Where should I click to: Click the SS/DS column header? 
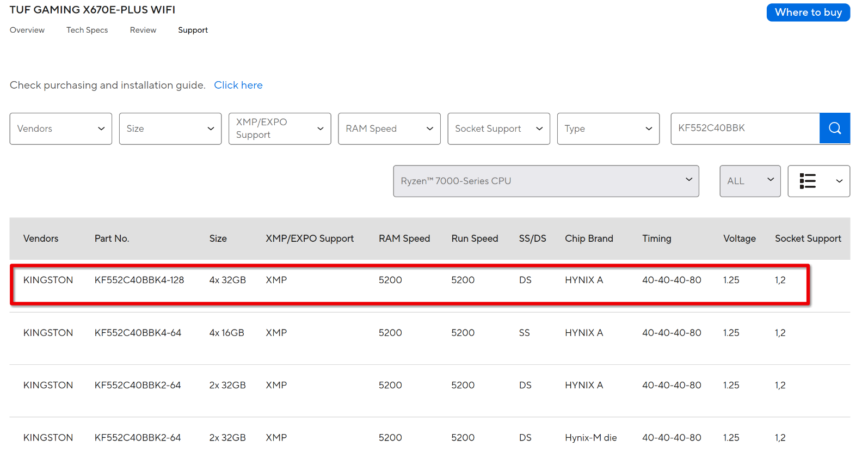pos(533,239)
